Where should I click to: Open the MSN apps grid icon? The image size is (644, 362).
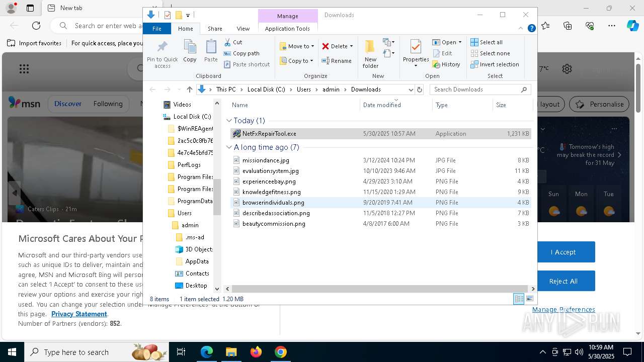(x=24, y=69)
